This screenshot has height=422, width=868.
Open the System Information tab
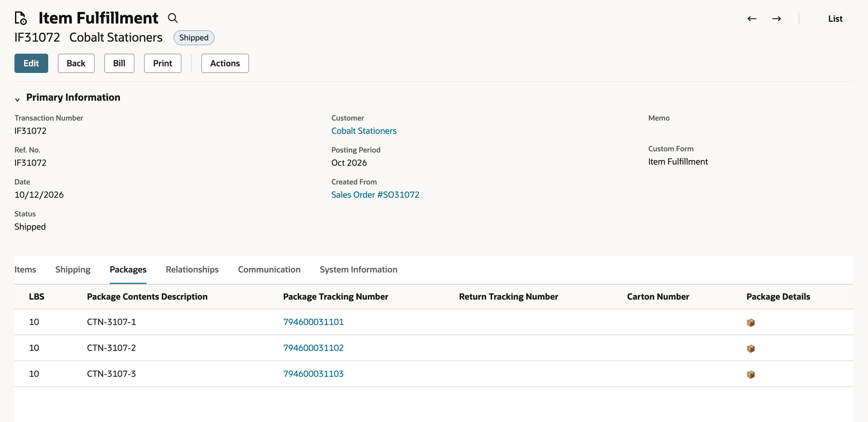pyautogui.click(x=358, y=269)
